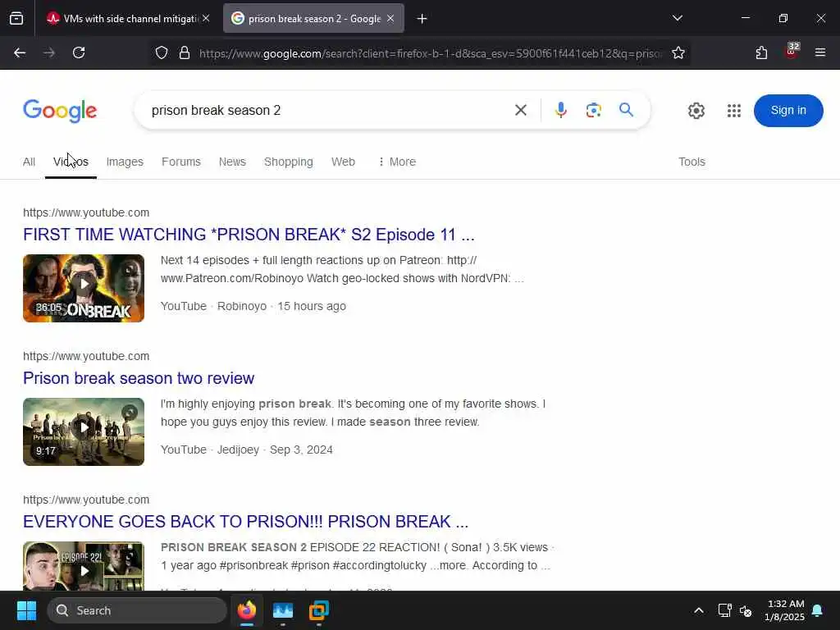Viewport: 840px width, 630px height.
Task: Switch to the Forums tab
Action: pos(181,162)
